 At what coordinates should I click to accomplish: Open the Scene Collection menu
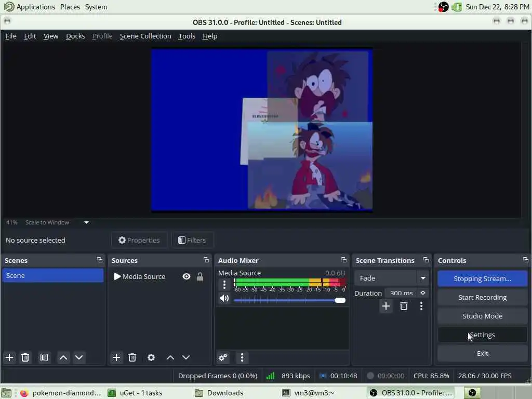coord(145,36)
